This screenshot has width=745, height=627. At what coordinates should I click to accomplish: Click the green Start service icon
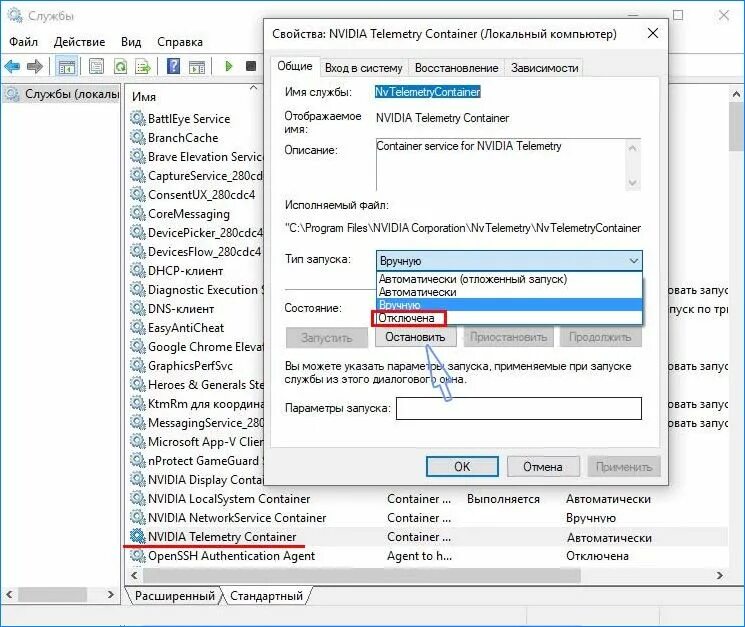229,66
